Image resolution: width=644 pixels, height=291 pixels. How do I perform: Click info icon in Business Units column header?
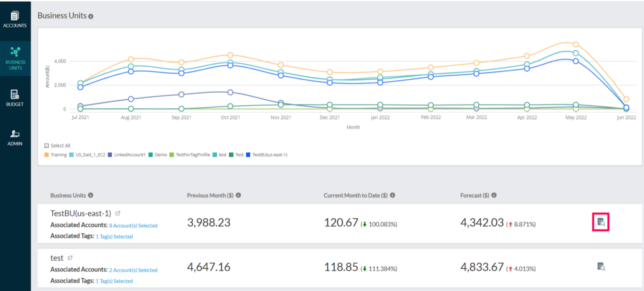90,195
